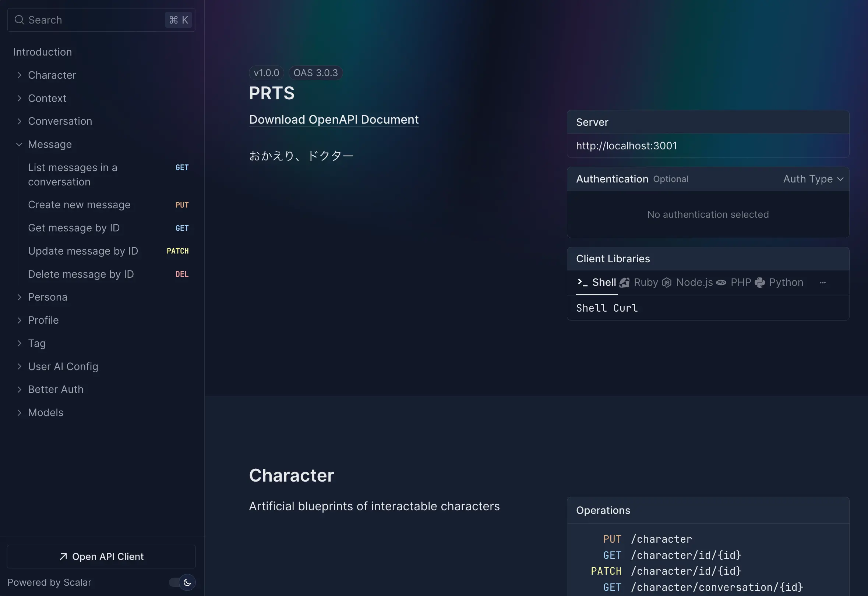The image size is (868, 596).
Task: Open Delete message by ID endpoint
Action: click(81, 274)
